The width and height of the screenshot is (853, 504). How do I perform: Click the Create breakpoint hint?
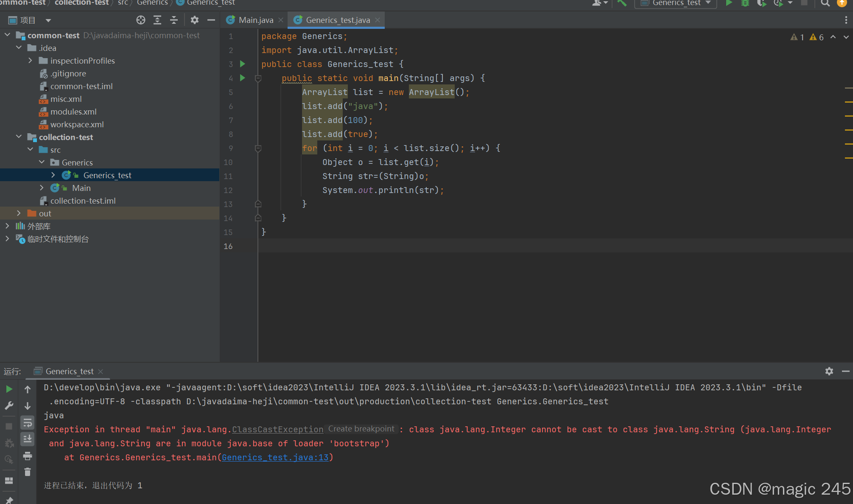pyautogui.click(x=361, y=429)
